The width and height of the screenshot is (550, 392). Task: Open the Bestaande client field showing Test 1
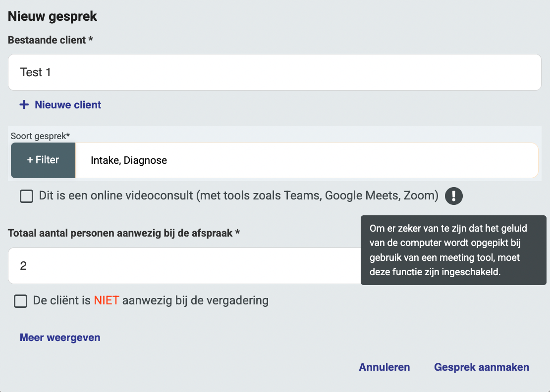274,72
